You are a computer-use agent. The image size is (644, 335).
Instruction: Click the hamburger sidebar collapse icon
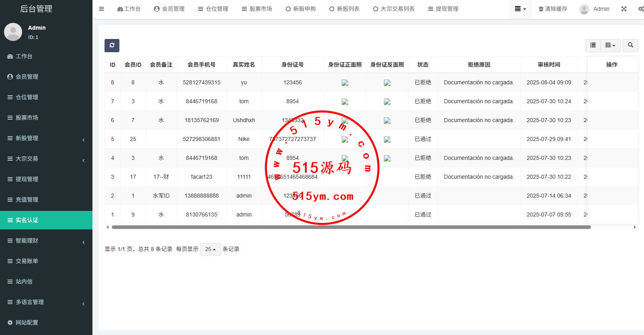(x=102, y=9)
